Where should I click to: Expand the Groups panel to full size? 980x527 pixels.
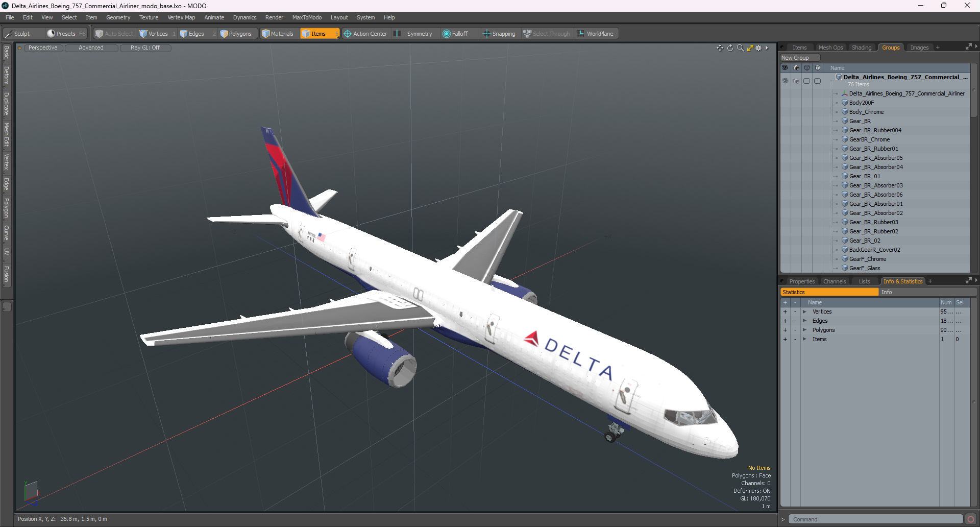968,47
